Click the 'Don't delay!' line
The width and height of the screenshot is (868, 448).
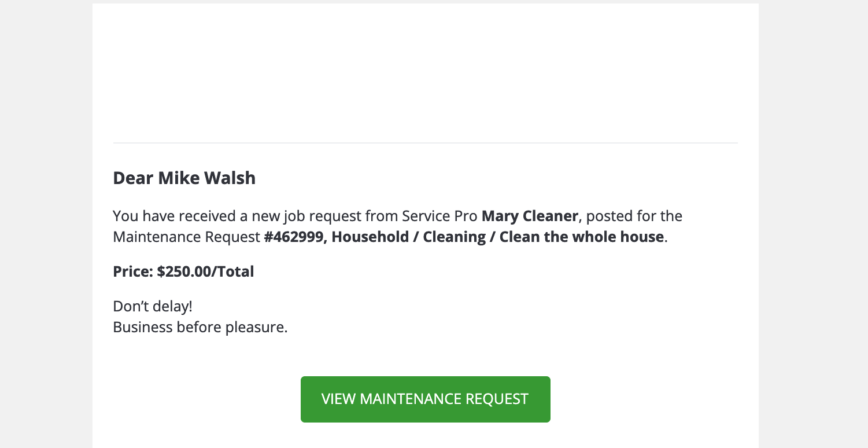(153, 306)
